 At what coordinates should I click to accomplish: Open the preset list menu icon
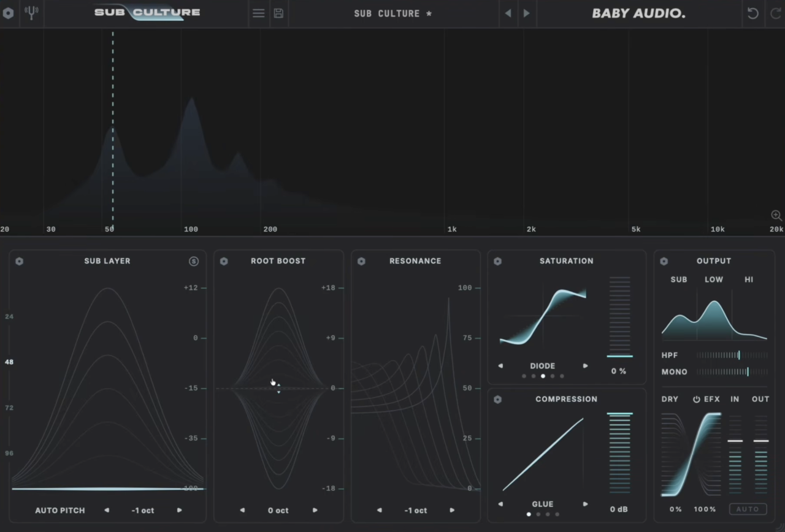click(259, 13)
